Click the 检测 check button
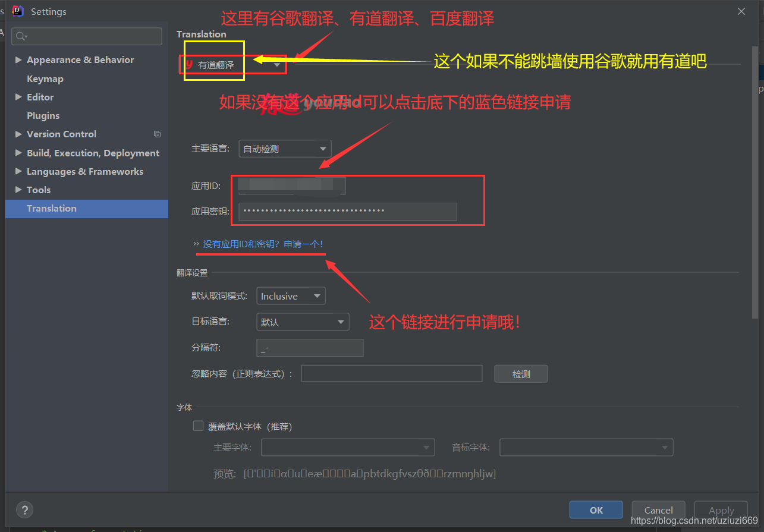764x532 pixels. point(521,374)
